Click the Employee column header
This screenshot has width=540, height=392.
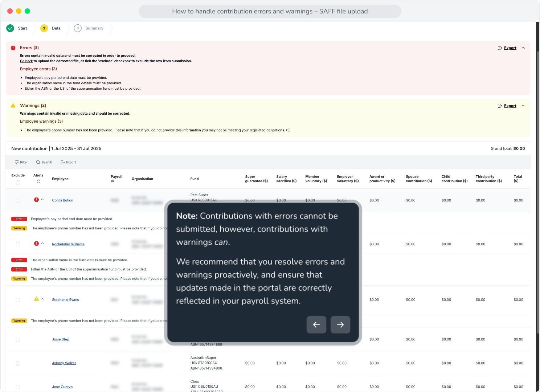click(60, 179)
